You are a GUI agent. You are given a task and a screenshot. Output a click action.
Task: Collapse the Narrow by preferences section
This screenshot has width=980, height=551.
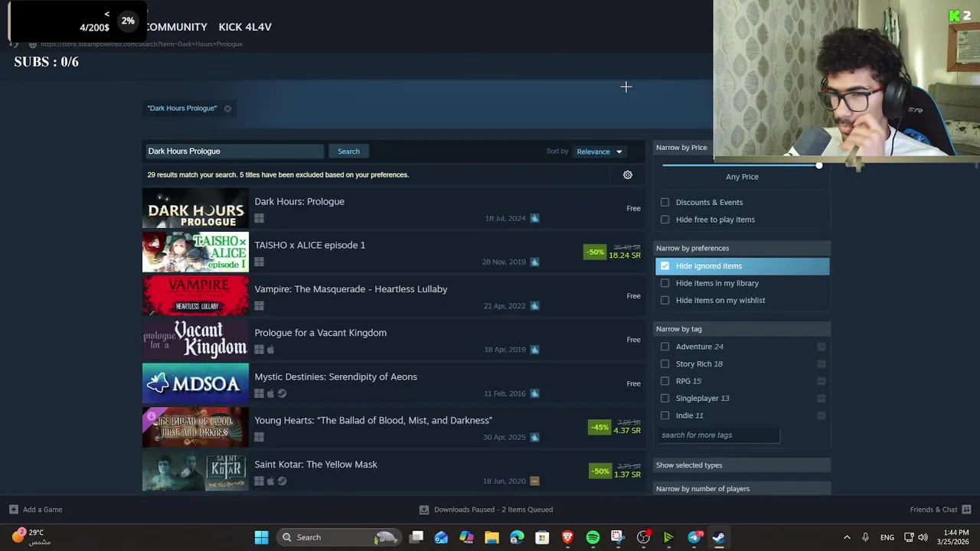(x=742, y=248)
